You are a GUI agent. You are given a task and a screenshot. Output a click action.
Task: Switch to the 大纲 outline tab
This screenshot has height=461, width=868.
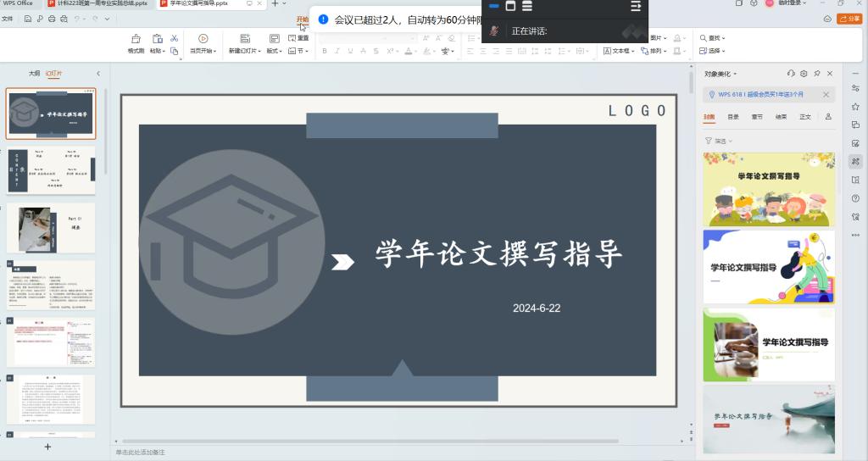click(x=34, y=74)
